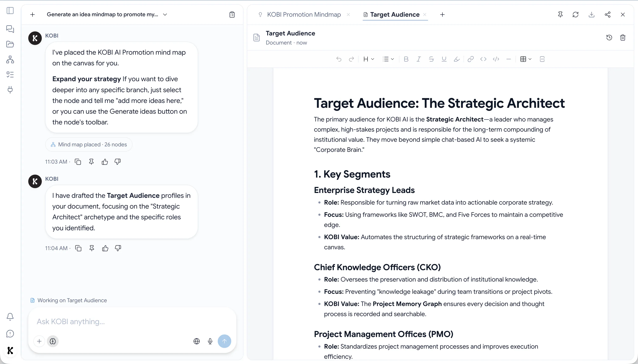
Task: Pin the canvas panel
Action: (560, 15)
